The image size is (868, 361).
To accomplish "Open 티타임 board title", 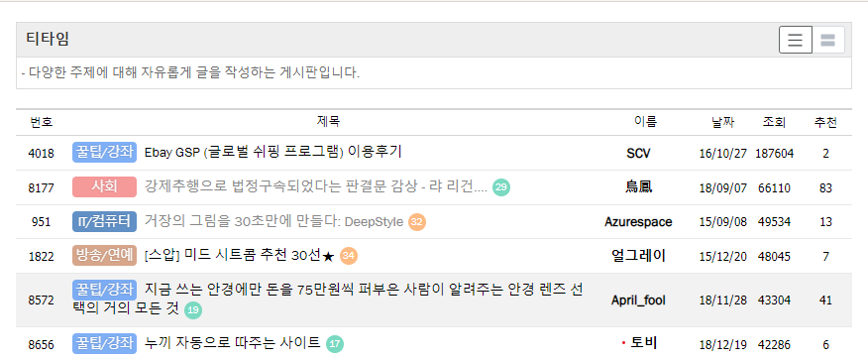I will [48, 40].
